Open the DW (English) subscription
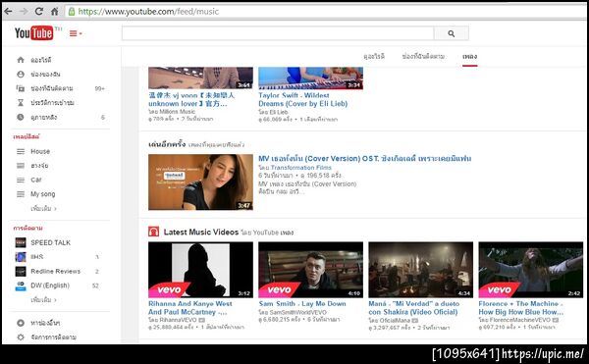589x364 pixels. [50, 286]
